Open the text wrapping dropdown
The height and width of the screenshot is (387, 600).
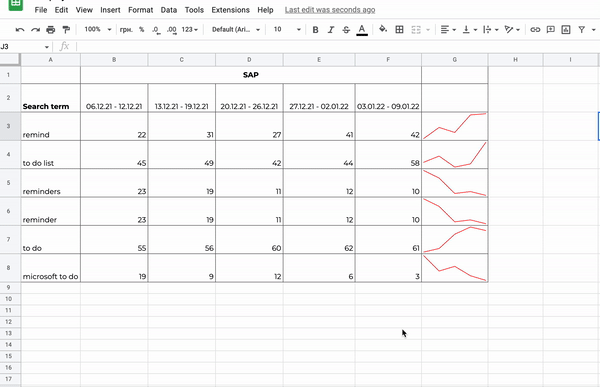tap(491, 29)
